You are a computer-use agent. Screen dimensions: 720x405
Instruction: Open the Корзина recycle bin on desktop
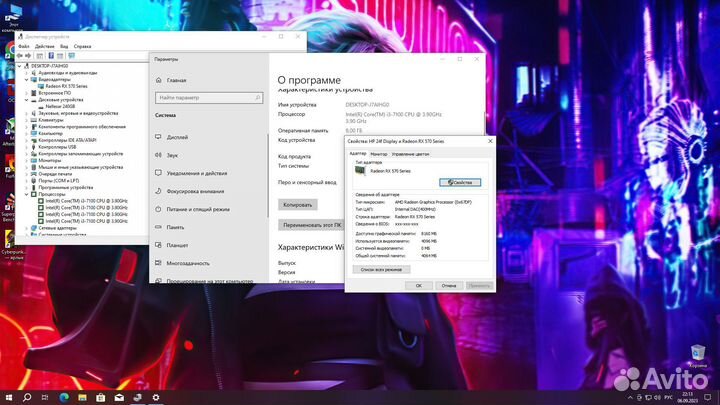tap(698, 355)
